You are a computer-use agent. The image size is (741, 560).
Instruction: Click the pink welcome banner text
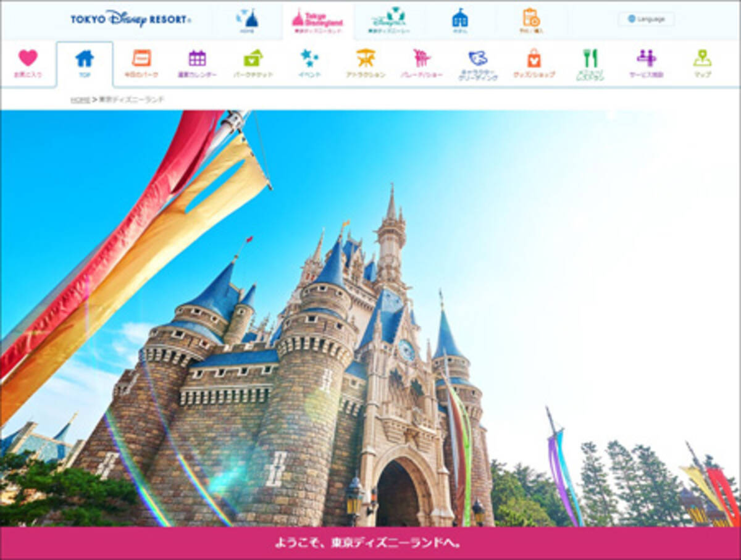pos(367,544)
